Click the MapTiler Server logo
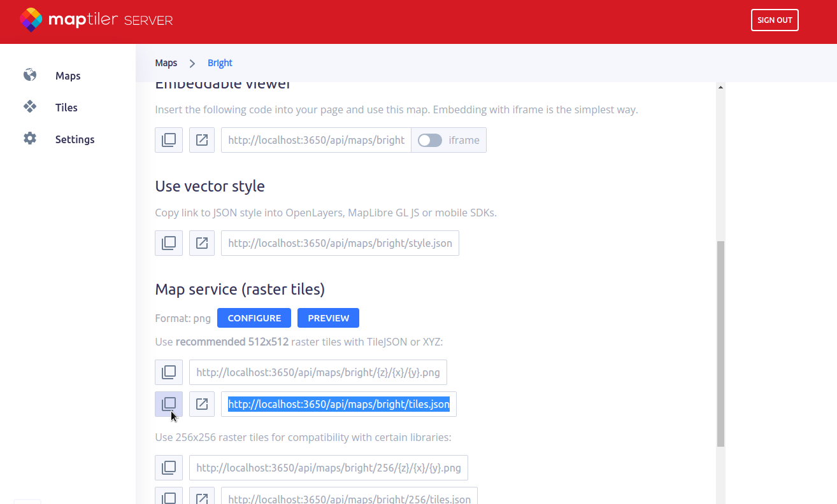This screenshot has width=837, height=504. [x=96, y=20]
